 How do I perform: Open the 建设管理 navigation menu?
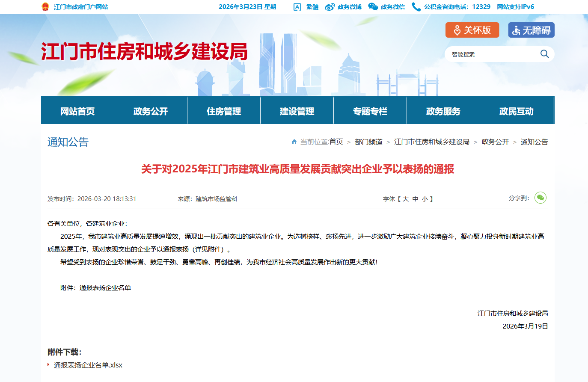pos(297,111)
